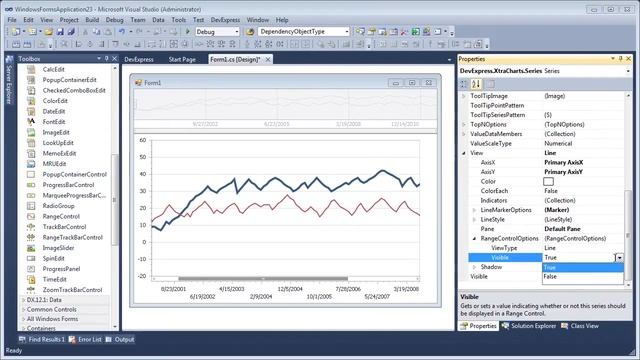
Task: Open the Find Results 1 tab
Action: tap(42, 339)
